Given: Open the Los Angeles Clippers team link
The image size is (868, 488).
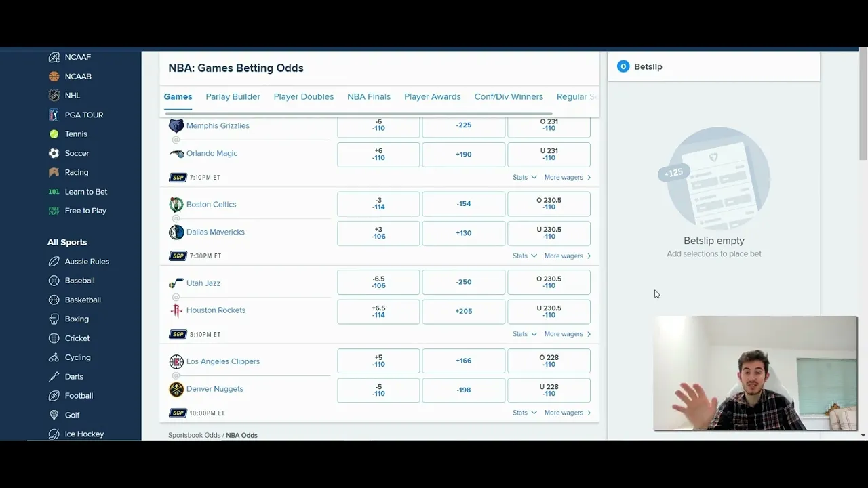Looking at the screenshot, I should 222,361.
